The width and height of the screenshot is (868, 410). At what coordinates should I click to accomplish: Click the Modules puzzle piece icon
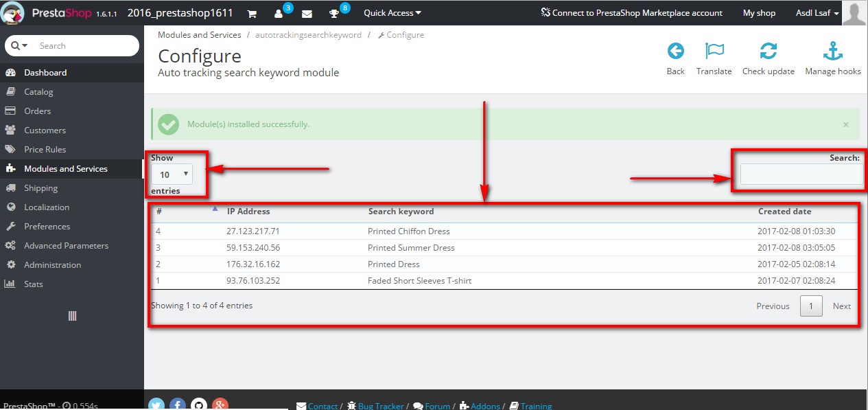(10, 169)
